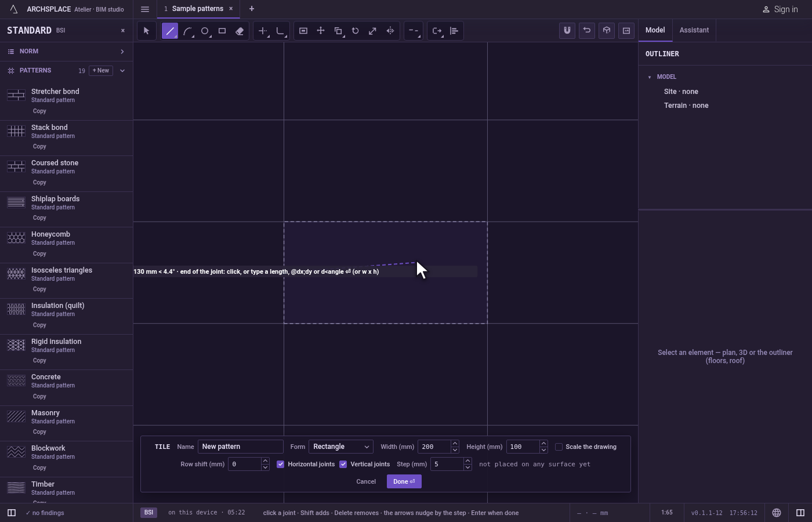Use the mirror tool
812x522 pixels.
coord(390,31)
